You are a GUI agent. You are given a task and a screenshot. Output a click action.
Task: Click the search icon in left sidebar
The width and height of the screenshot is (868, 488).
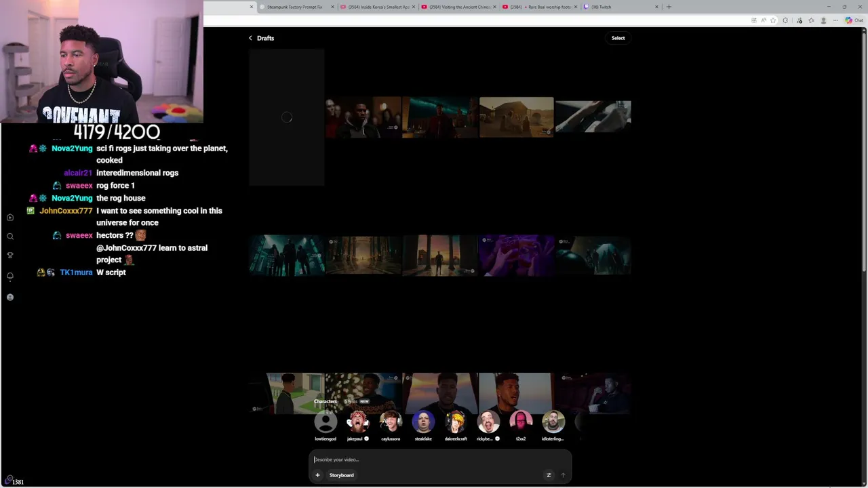[x=10, y=237]
